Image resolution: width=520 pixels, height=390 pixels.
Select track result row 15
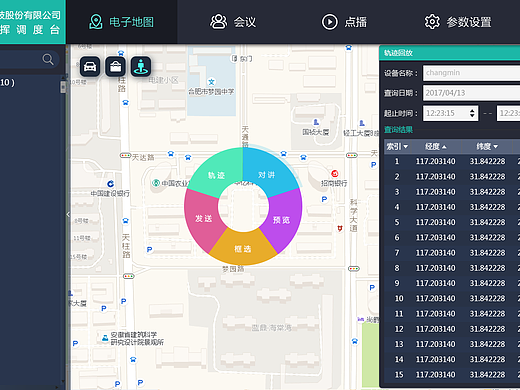(452, 375)
